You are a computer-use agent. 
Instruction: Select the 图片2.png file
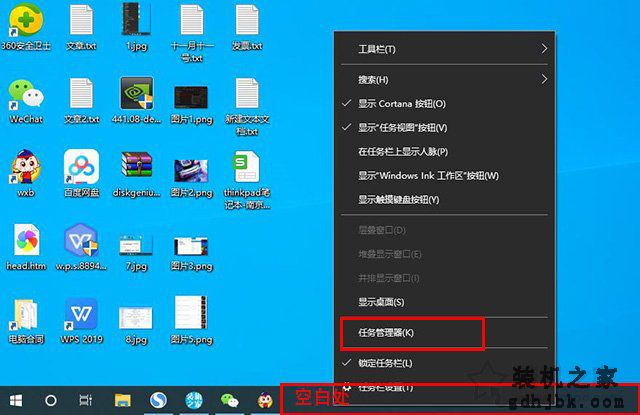tap(192, 178)
